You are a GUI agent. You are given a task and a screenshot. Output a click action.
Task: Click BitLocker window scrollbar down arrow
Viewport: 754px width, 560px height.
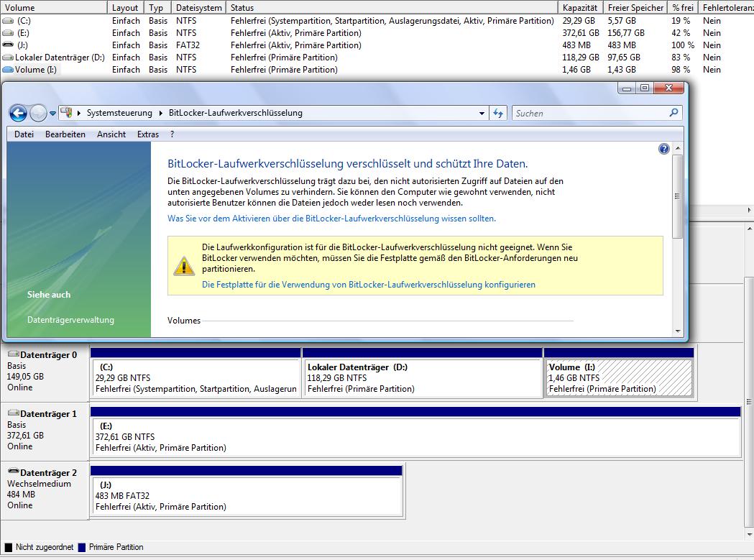(678, 331)
